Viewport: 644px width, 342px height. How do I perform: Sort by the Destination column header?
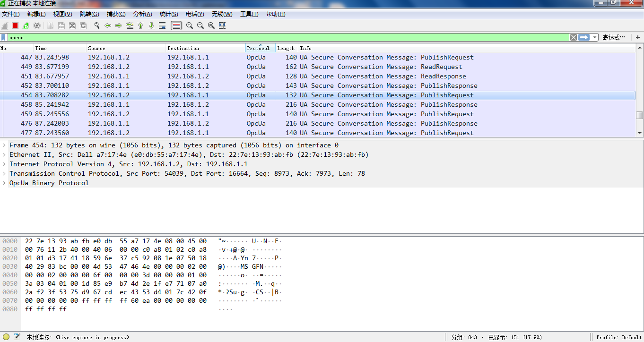click(x=206, y=48)
